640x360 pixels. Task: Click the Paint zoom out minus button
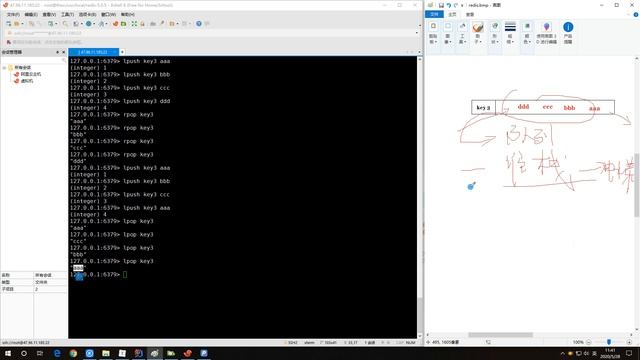(588, 342)
